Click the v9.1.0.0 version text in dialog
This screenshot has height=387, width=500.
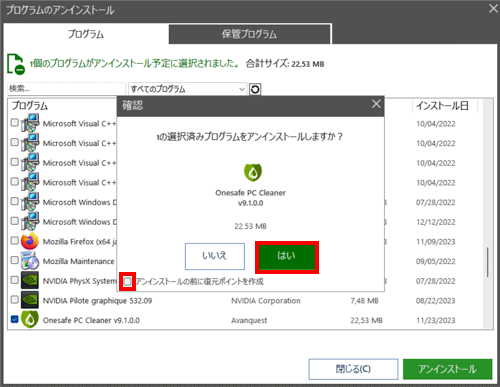[x=250, y=203]
